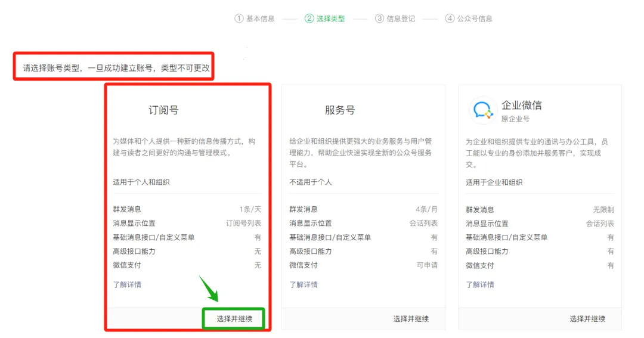Open 了解详情 link in 企业微信 card

click(480, 285)
